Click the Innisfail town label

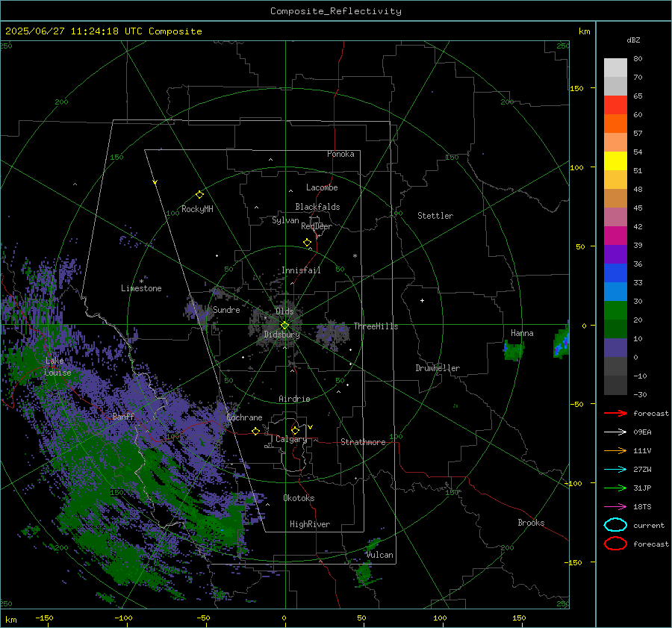click(x=302, y=270)
